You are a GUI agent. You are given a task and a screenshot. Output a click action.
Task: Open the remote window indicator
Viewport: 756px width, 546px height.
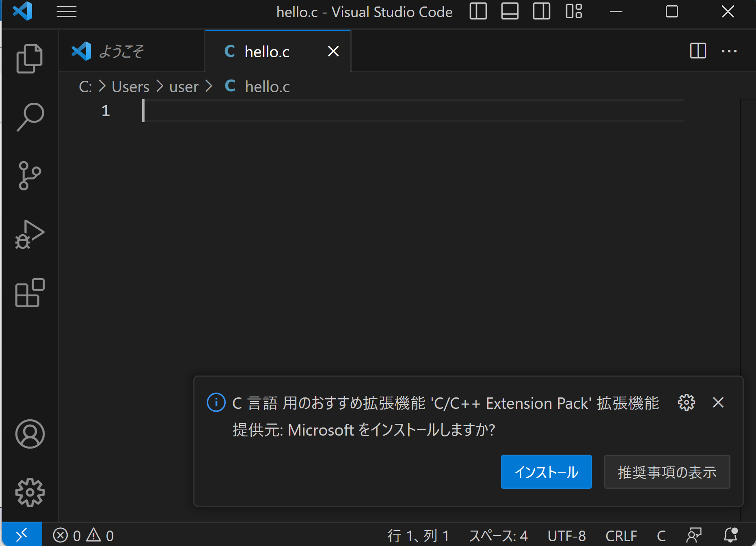click(x=22, y=535)
